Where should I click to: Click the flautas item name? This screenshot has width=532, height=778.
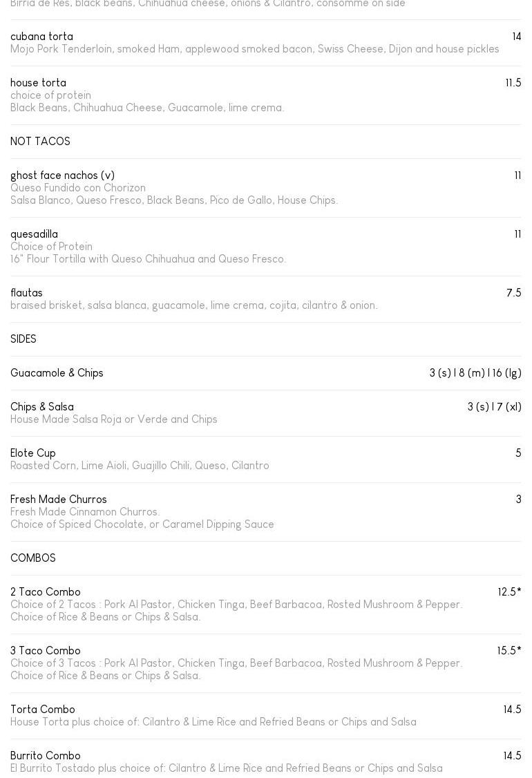coord(26,293)
